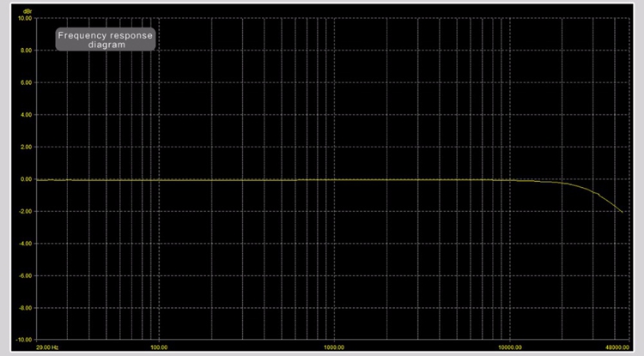644x356 pixels.
Task: Click the dBr unit label
Action: [x=27, y=10]
